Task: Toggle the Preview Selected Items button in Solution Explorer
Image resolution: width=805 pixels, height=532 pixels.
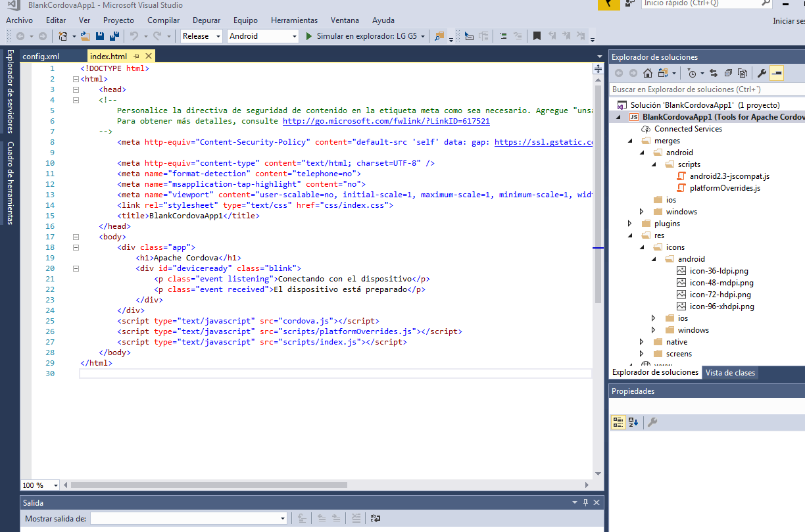Action: tap(776, 73)
